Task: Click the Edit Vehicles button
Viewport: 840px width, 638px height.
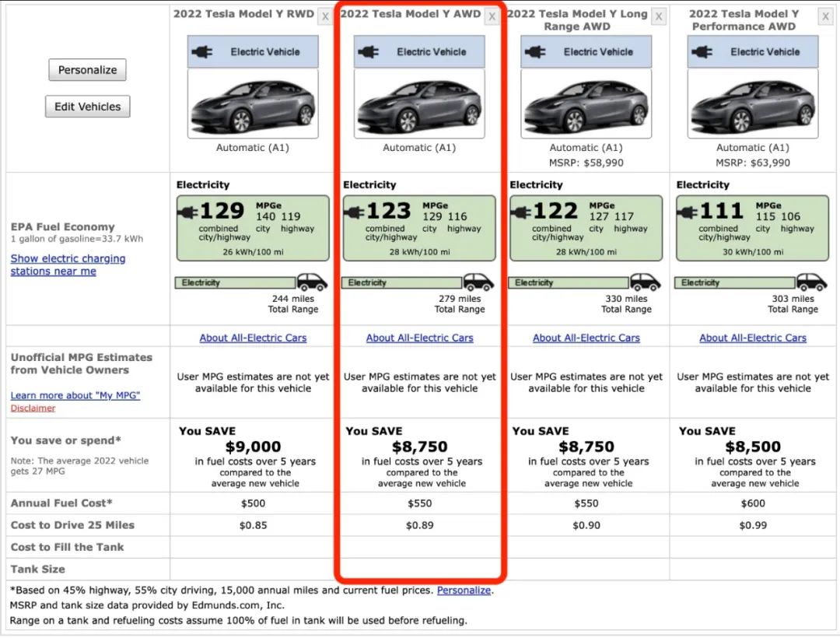Action: point(87,107)
